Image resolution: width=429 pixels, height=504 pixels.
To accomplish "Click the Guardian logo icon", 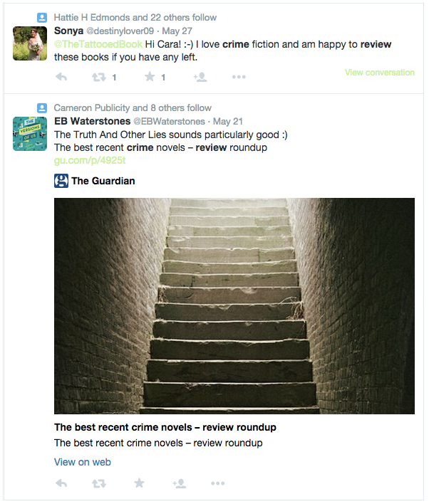I will [61, 181].
